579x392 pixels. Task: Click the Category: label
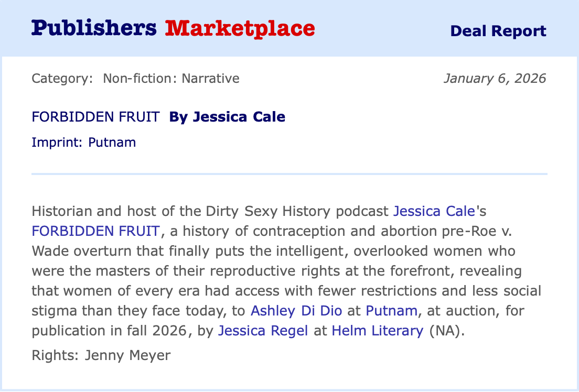pyautogui.click(x=62, y=79)
